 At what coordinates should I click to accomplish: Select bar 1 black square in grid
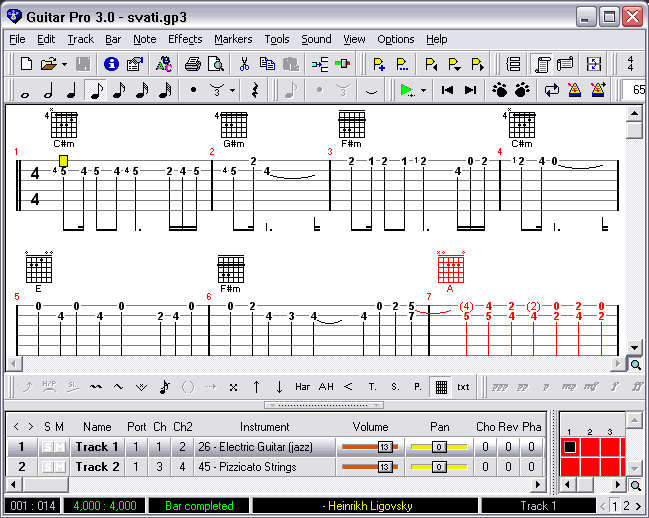[x=570, y=447]
